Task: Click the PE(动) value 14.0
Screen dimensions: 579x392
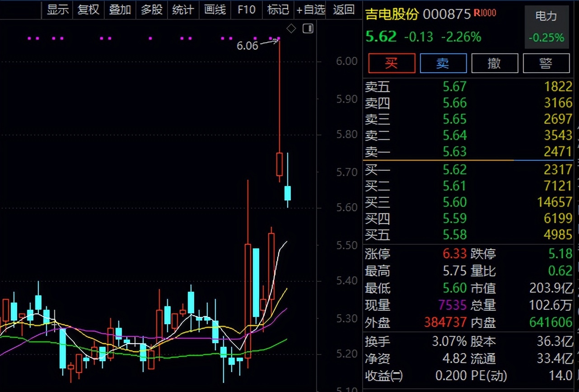Action: tap(560, 375)
